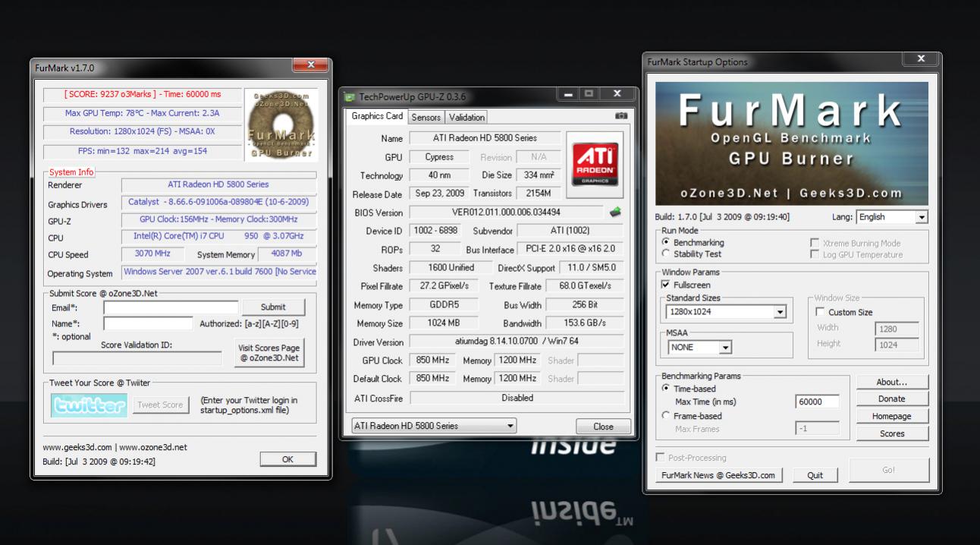Click the GPU-Z screenshot camera icon

pos(621,116)
